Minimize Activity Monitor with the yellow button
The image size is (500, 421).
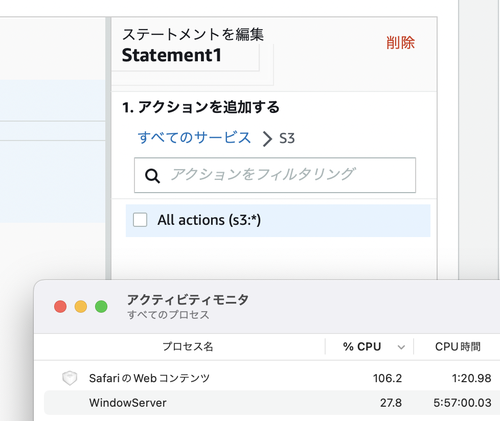(81, 306)
